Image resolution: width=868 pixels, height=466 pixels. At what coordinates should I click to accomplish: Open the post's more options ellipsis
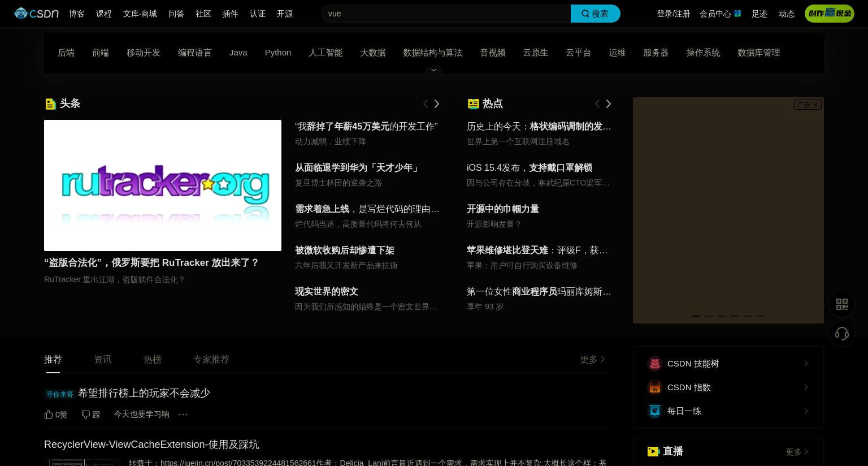(183, 415)
